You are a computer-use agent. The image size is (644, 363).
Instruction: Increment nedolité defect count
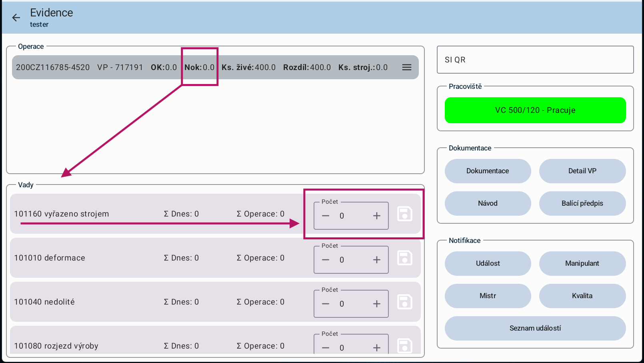tap(376, 304)
